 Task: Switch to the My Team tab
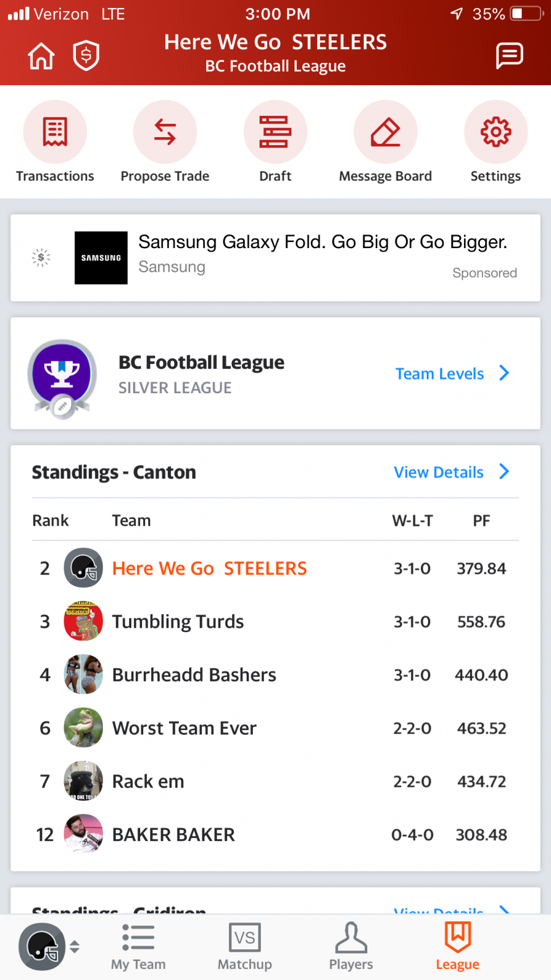tap(138, 947)
